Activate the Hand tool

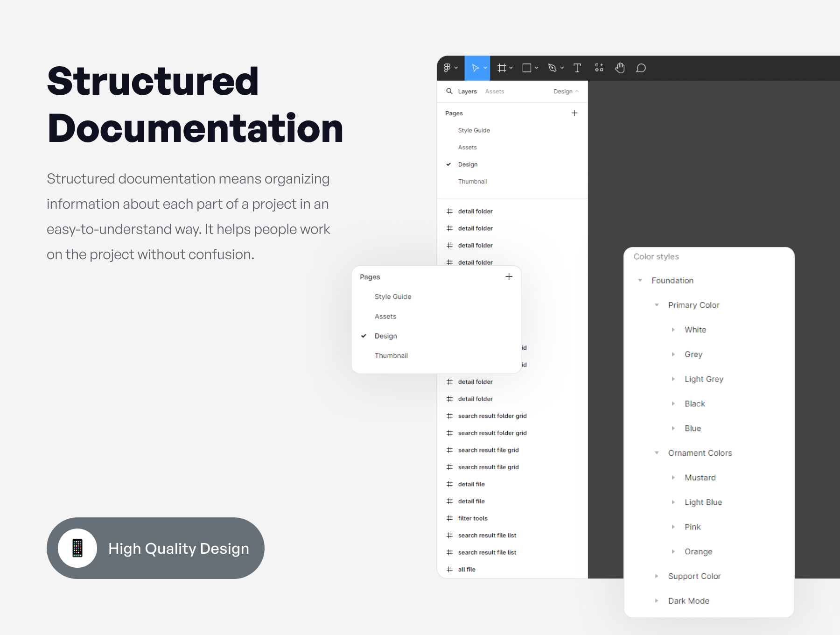click(x=620, y=68)
